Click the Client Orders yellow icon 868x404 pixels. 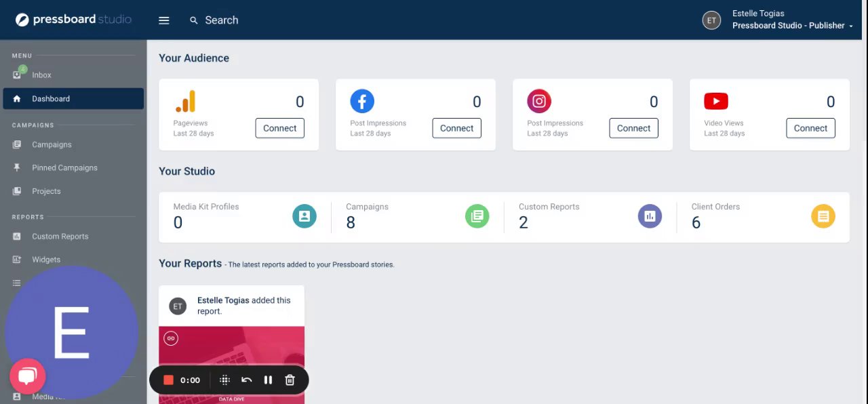[x=823, y=216]
